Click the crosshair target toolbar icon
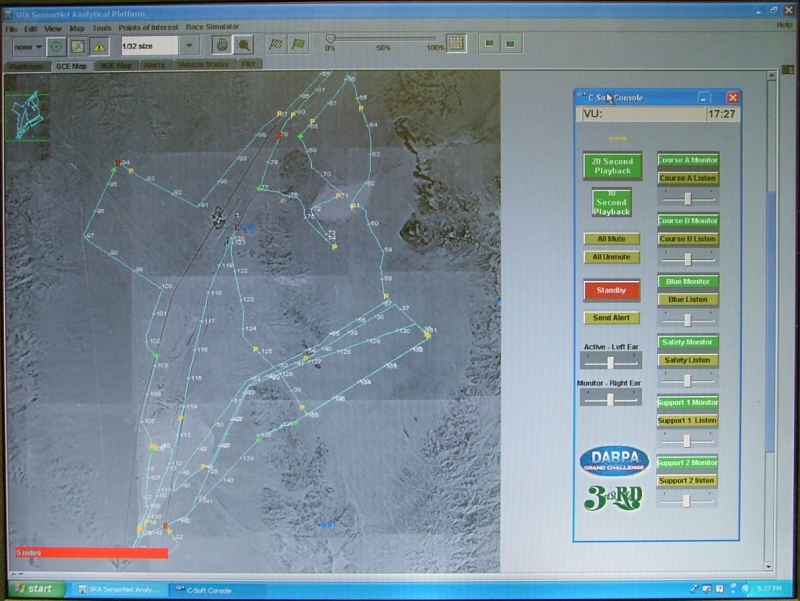The image size is (800, 601). tap(57, 44)
